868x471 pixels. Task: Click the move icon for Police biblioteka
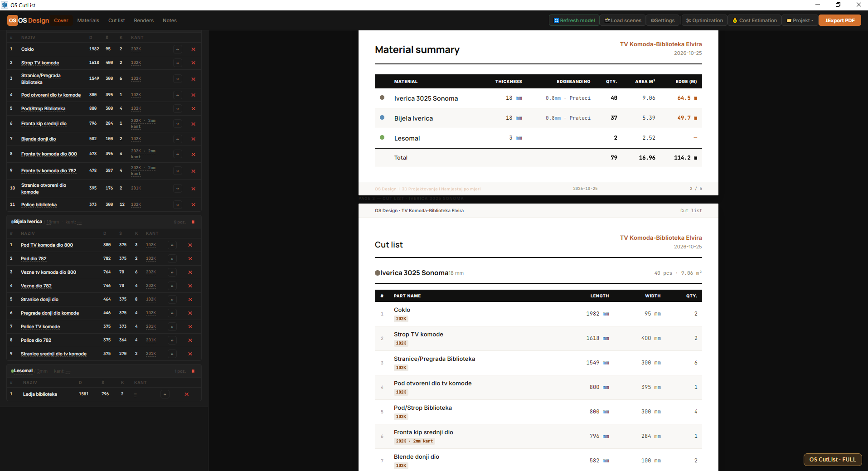tap(178, 205)
